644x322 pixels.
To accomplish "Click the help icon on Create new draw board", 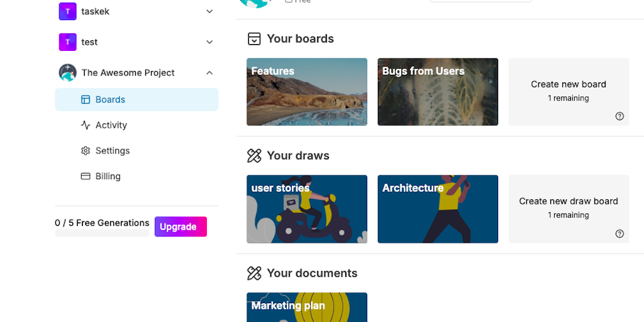I will pyautogui.click(x=619, y=234).
